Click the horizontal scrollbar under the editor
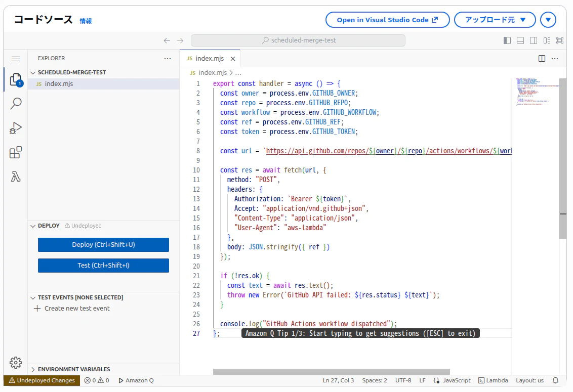 pos(332,372)
